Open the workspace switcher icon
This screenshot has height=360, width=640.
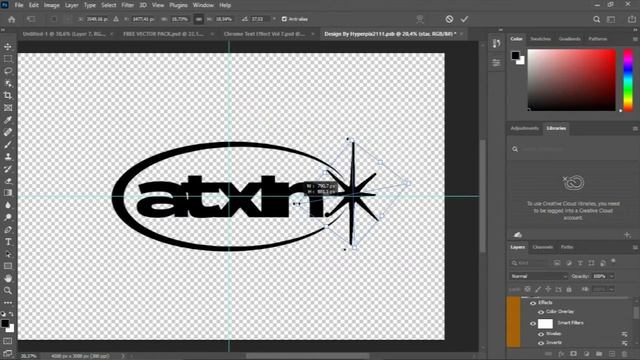(x=611, y=19)
